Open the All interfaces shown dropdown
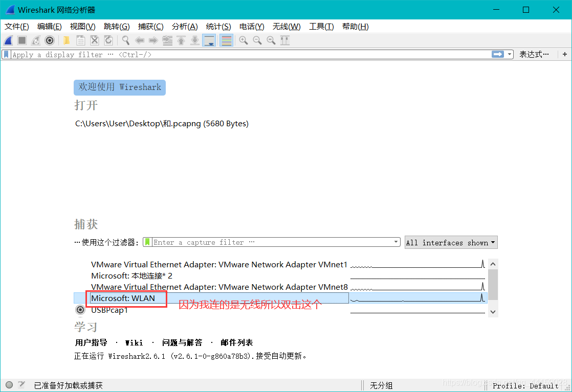 [451, 243]
